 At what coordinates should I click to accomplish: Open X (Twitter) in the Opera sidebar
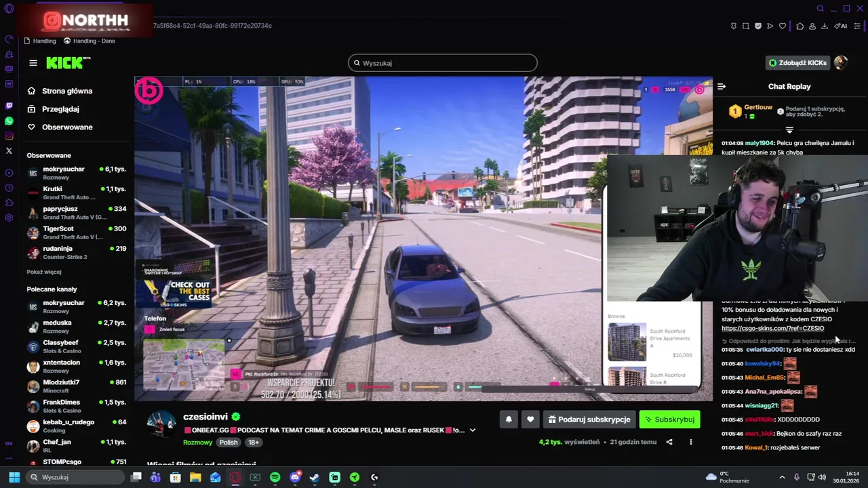click(x=9, y=150)
